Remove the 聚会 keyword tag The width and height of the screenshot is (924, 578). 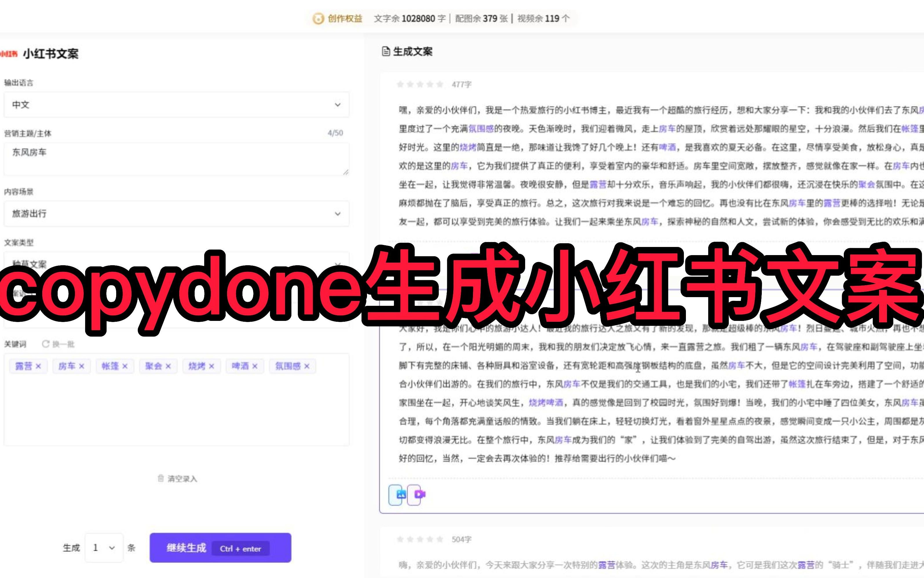168,366
